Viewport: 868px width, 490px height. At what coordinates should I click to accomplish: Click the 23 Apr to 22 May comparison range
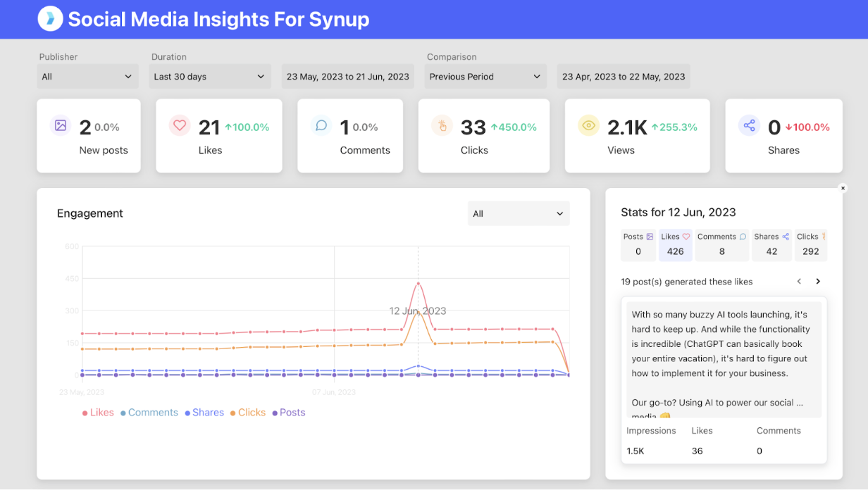click(x=624, y=77)
